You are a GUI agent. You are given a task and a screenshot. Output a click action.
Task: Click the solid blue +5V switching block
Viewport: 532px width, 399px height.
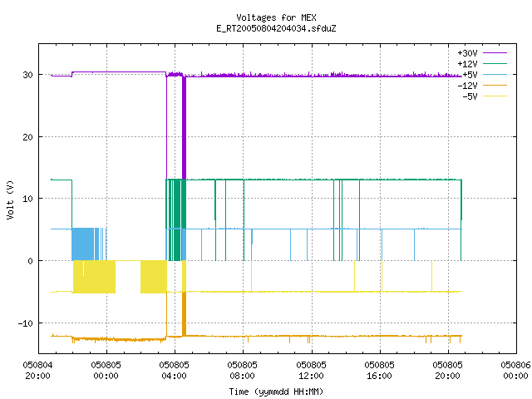(83, 244)
